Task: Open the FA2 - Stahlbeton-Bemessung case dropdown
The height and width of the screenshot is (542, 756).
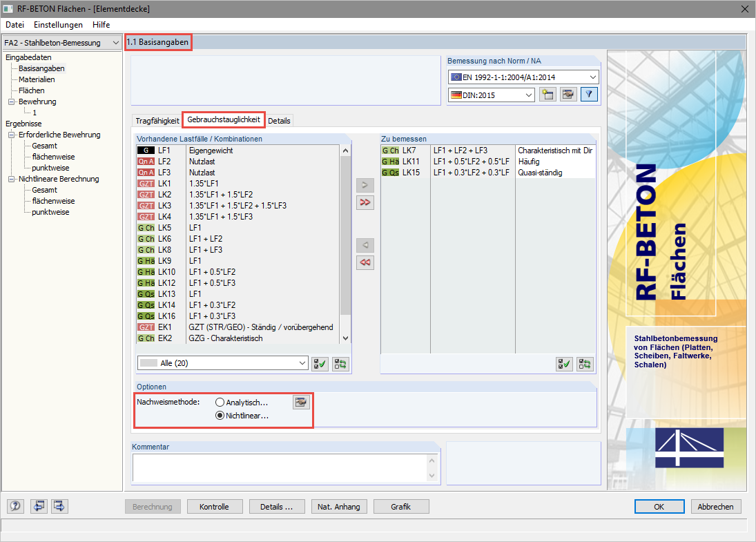Action: pyautogui.click(x=61, y=43)
